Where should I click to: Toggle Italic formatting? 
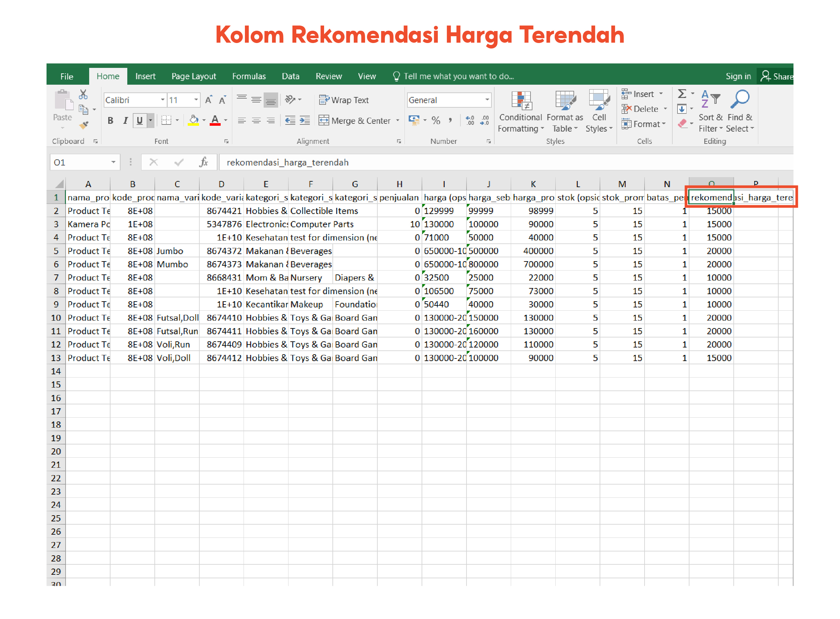click(x=125, y=121)
